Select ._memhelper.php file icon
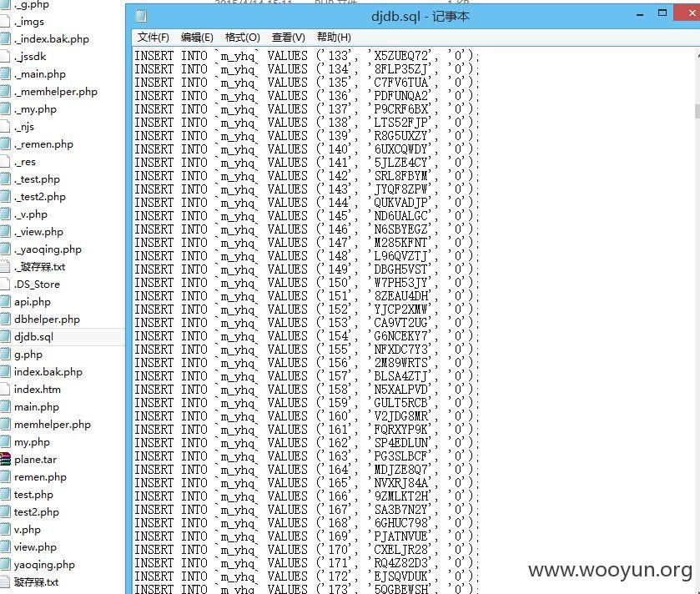700x594 pixels. click(x=4, y=92)
